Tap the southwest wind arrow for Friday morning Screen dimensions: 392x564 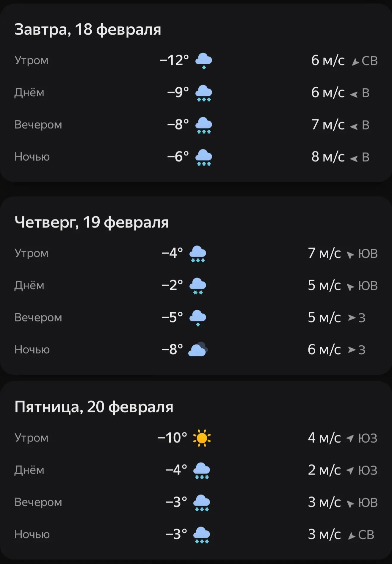coord(350,438)
